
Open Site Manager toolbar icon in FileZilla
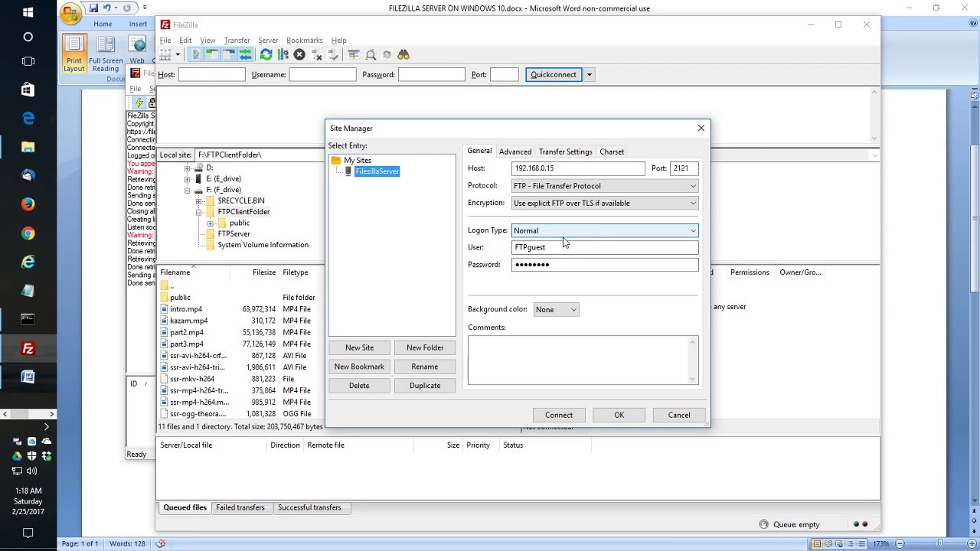(165, 54)
